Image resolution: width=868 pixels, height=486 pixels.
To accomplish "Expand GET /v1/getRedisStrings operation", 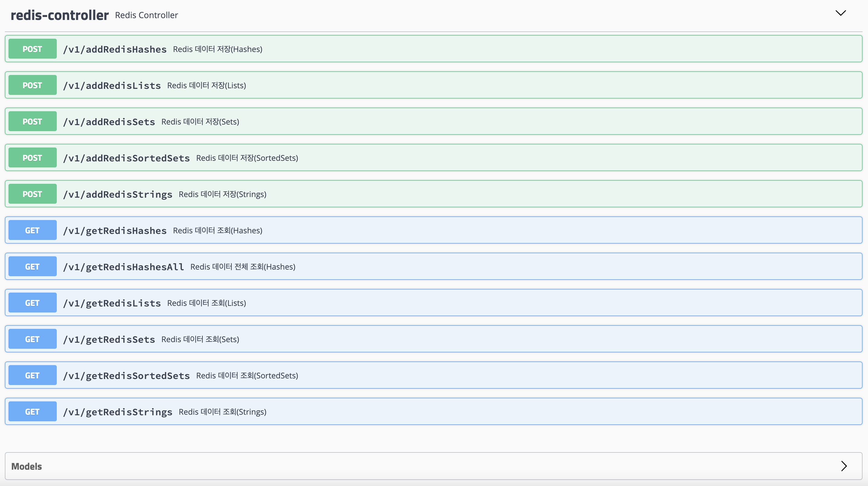I will coord(117,412).
